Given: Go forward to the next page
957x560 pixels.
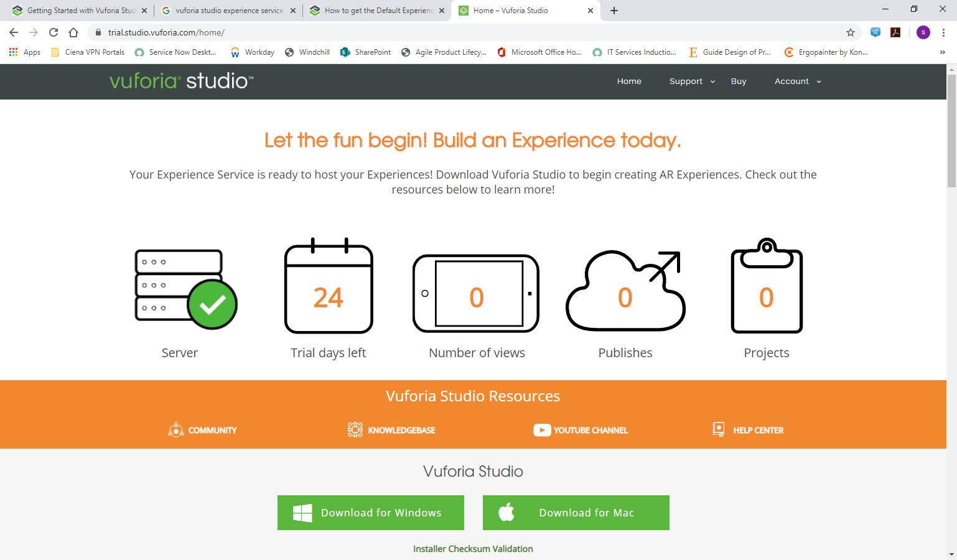Looking at the screenshot, I should [34, 32].
